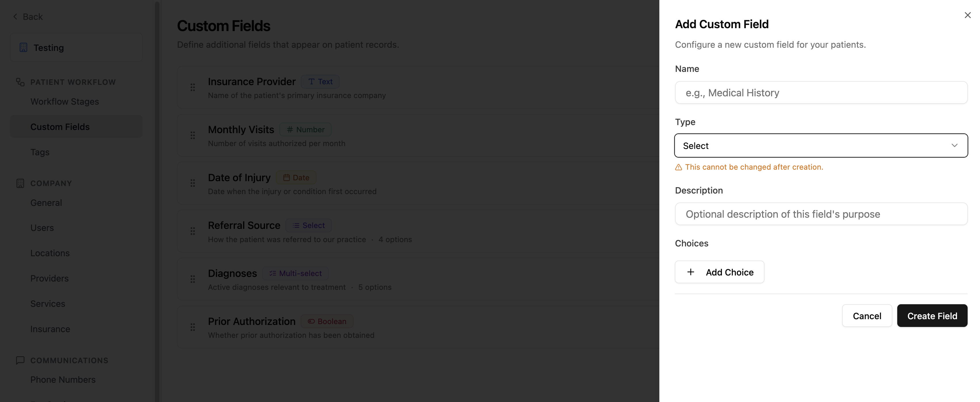Click the warning icon beside cannot be changed

(678, 167)
